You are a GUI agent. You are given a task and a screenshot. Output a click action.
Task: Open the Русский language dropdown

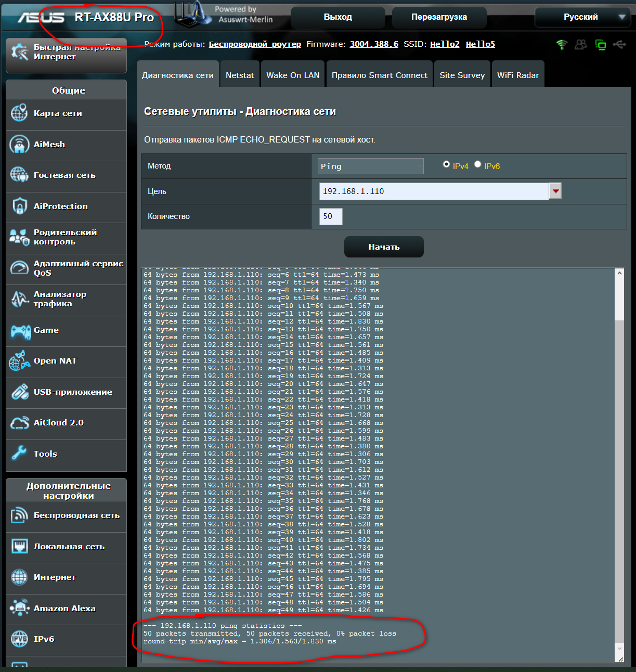point(582,17)
